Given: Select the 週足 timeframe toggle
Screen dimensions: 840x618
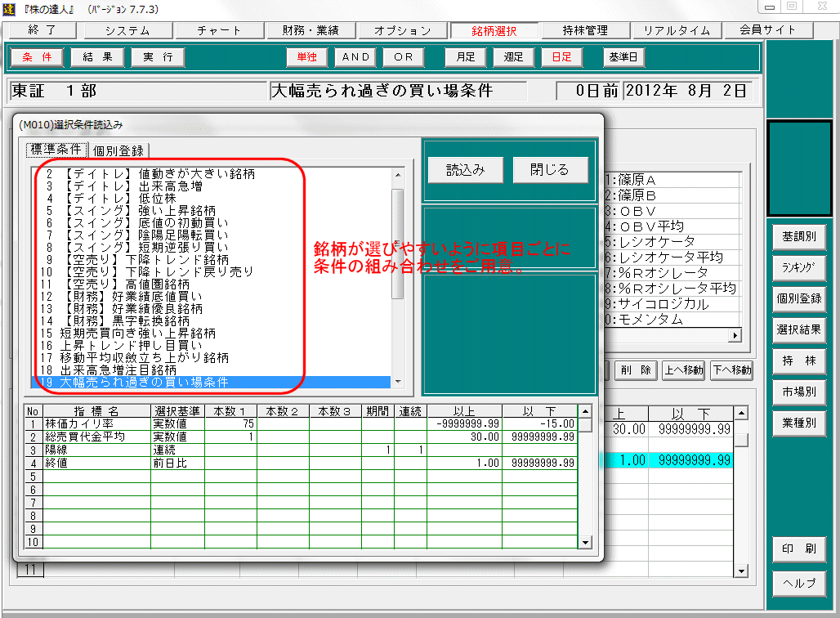Looking at the screenshot, I should coord(513,57).
